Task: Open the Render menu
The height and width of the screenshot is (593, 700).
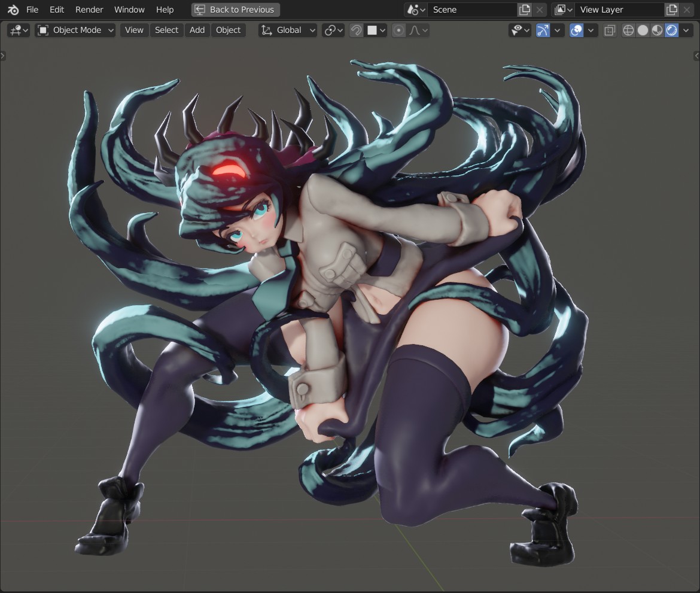Action: [89, 10]
